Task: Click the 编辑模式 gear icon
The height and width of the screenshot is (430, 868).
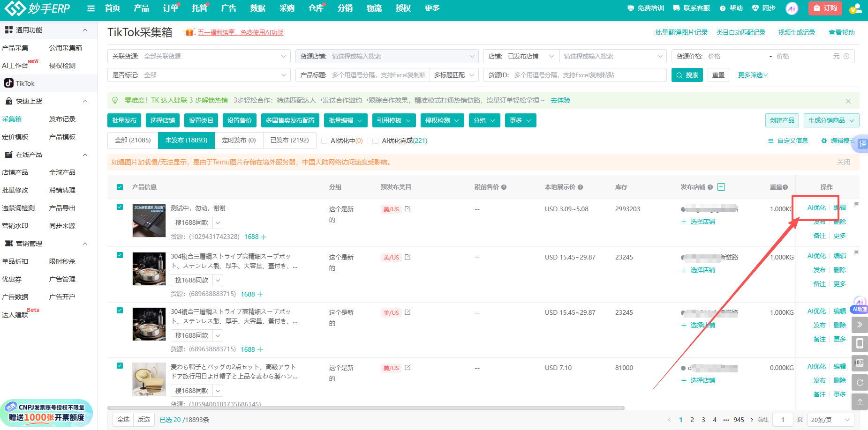Action: click(824, 141)
